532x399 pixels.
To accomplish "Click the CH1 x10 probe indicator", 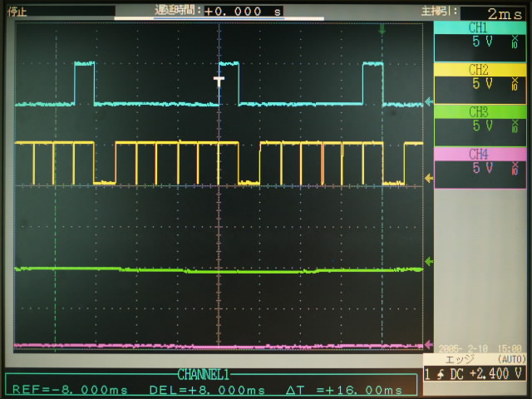I will pyautogui.click(x=515, y=45).
